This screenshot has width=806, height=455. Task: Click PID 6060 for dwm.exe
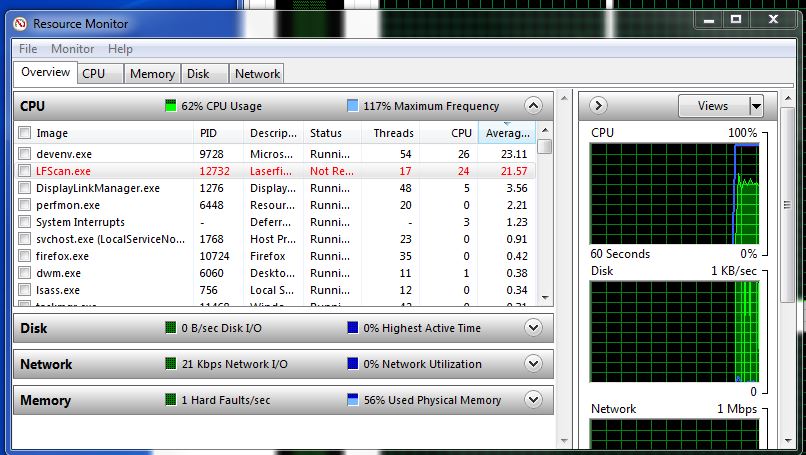click(211, 272)
